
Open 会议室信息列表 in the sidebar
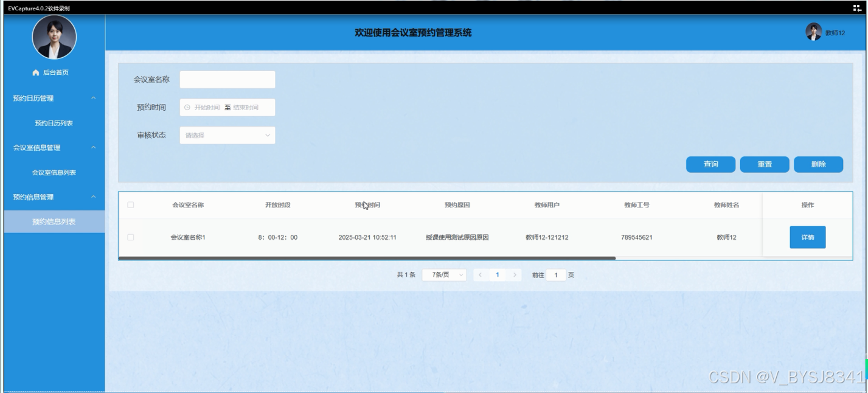tap(54, 173)
